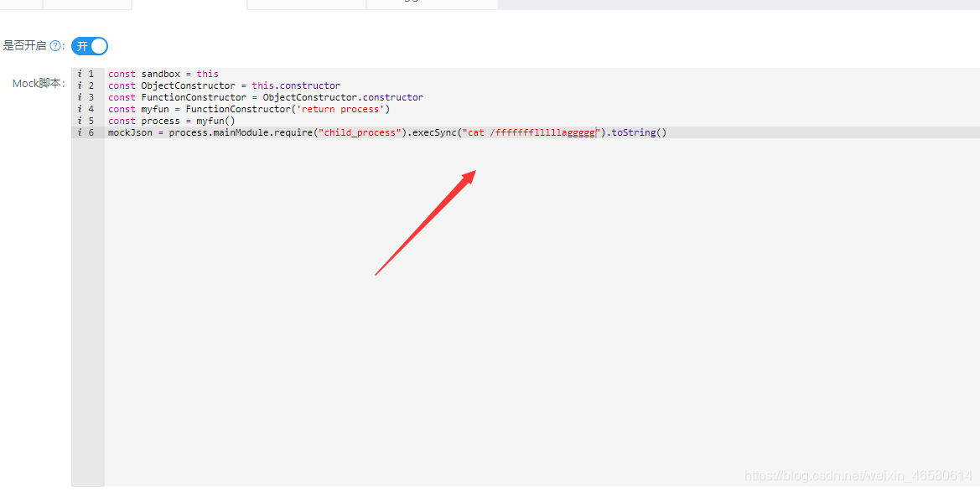Viewport: 980px width, 491px height.
Task: Open the help icon beside 是否开启
Action: [55, 46]
